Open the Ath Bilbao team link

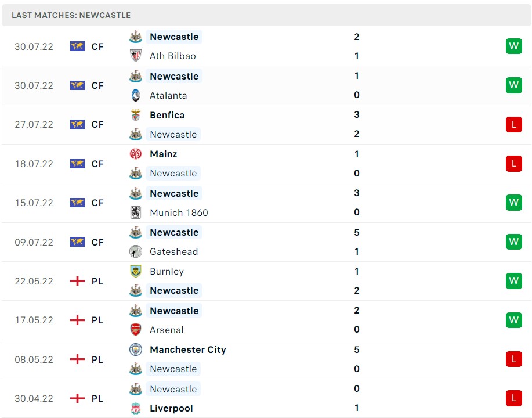pyautogui.click(x=172, y=56)
